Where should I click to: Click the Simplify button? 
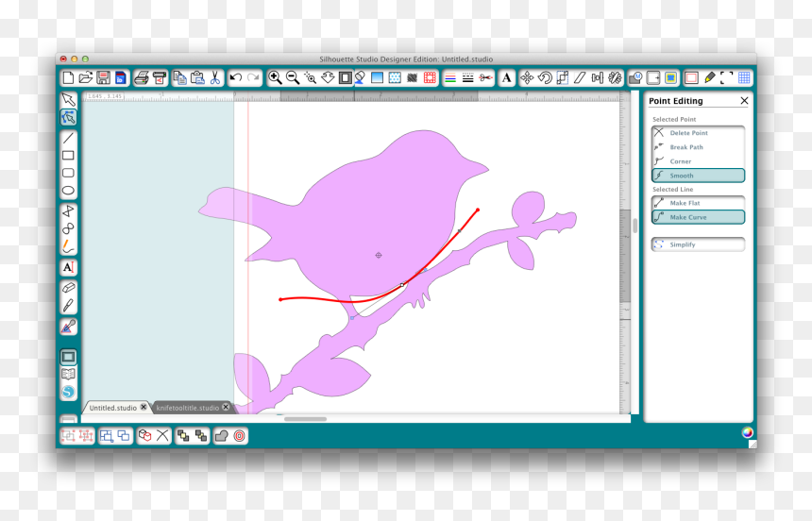(698, 244)
